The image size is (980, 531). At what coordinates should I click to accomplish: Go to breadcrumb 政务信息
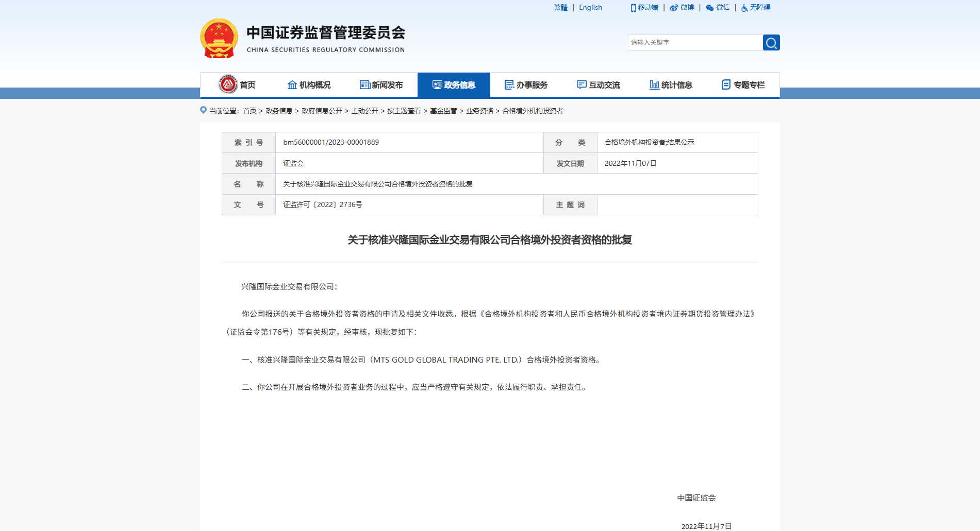point(279,111)
